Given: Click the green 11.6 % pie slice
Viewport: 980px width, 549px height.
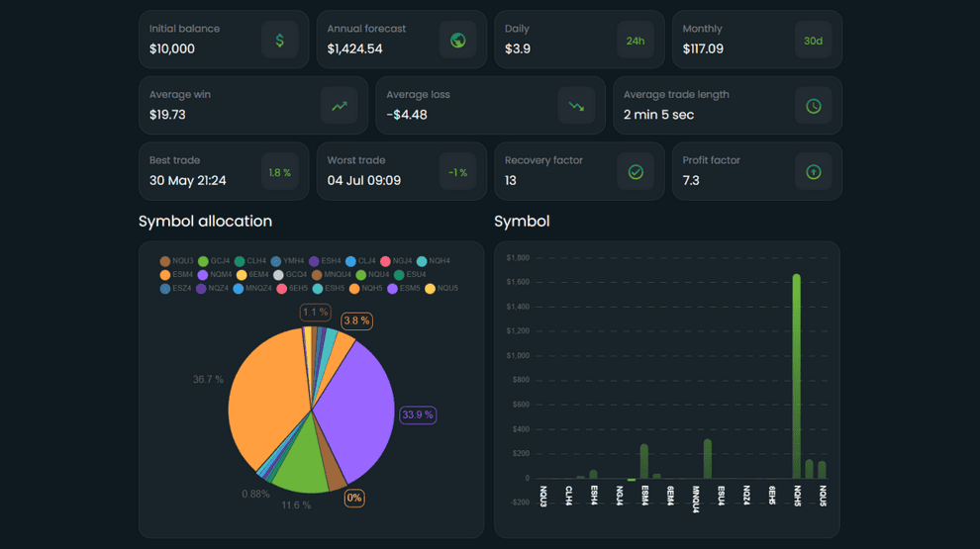Looking at the screenshot, I should (299, 470).
